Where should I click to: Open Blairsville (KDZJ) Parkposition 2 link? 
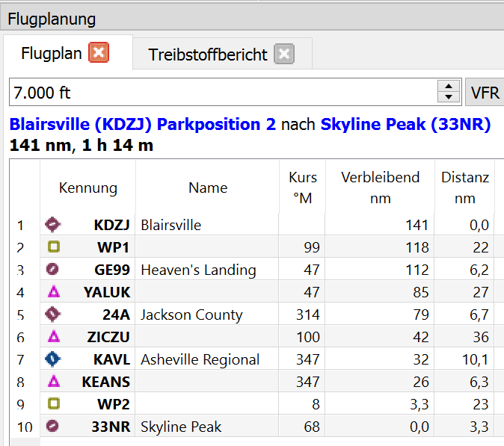[142, 124]
